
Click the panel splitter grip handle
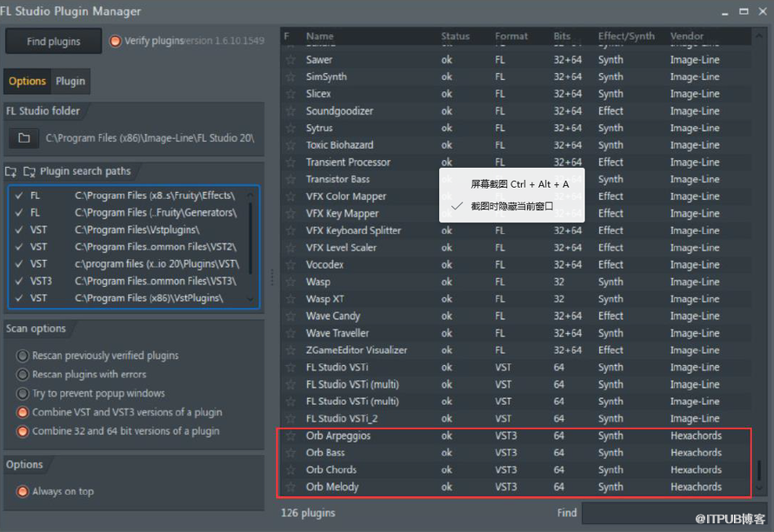pos(272,277)
